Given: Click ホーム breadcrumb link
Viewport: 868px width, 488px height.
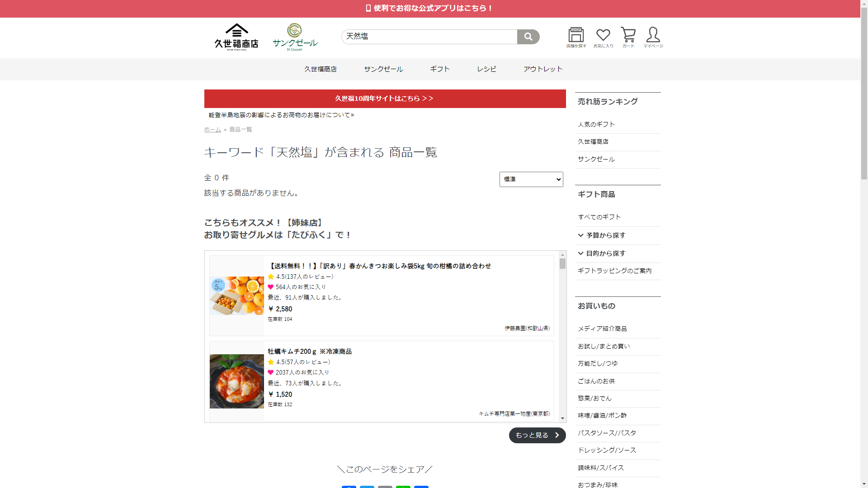Looking at the screenshot, I should pyautogui.click(x=212, y=130).
